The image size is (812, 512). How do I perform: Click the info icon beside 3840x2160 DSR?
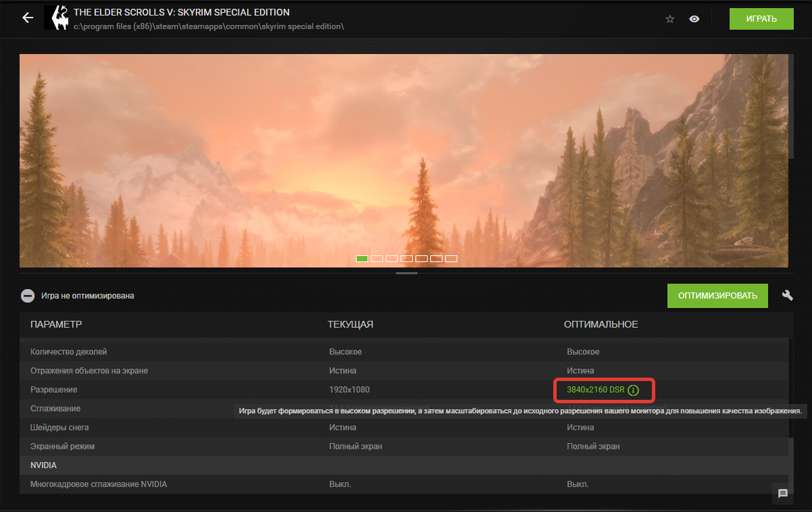coord(633,390)
